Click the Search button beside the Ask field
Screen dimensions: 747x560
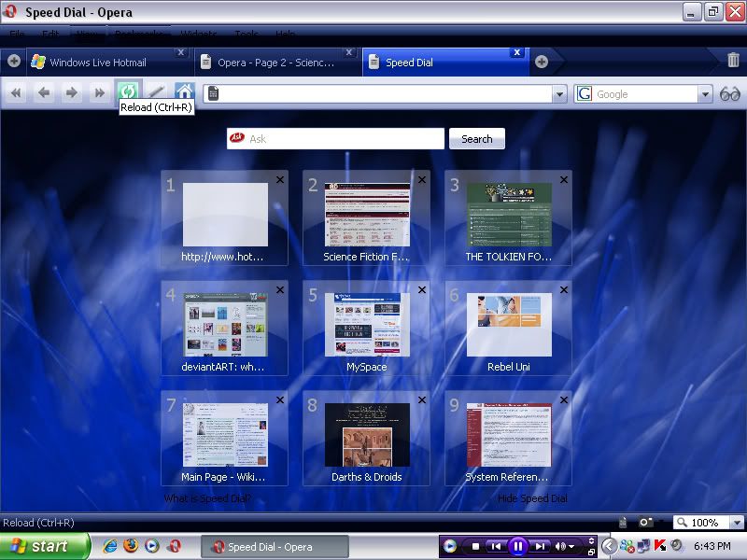coord(477,138)
